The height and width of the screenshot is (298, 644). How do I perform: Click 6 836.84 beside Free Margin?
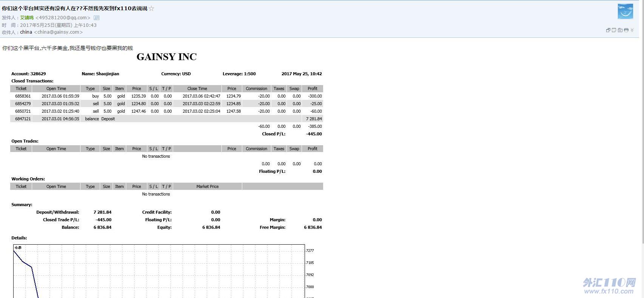[313, 227]
